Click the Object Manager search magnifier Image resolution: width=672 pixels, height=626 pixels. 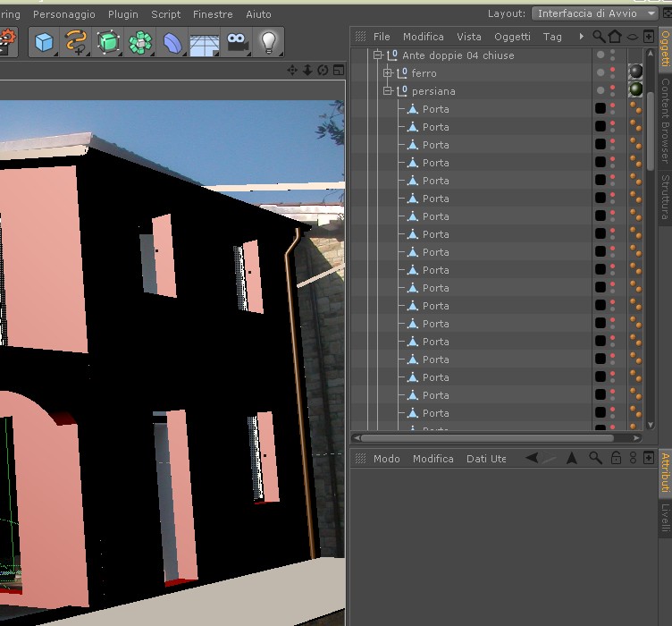(x=599, y=37)
